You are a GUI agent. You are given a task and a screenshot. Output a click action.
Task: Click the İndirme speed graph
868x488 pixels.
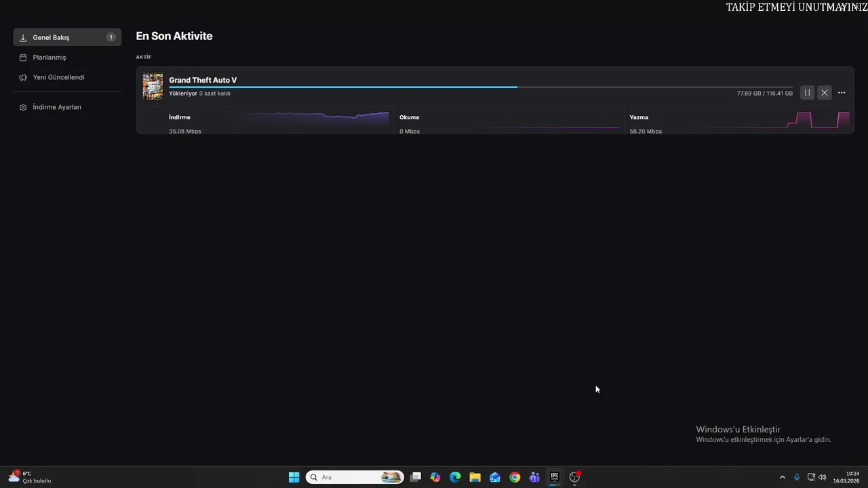pos(314,119)
